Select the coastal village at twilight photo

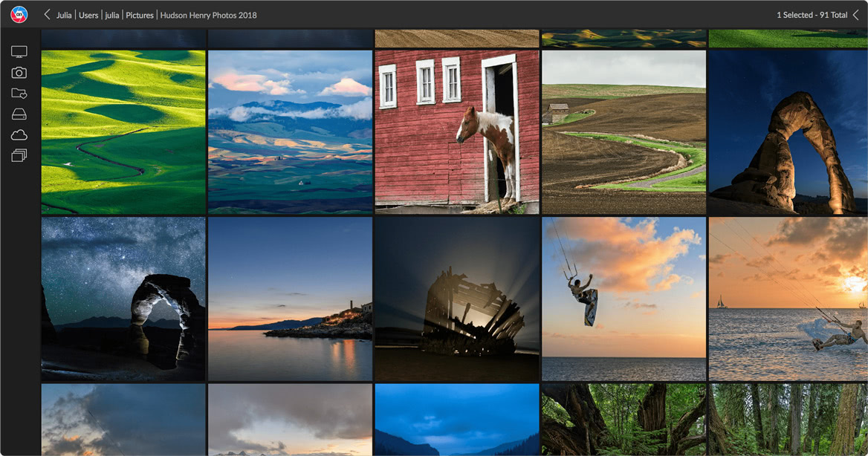[290, 299]
